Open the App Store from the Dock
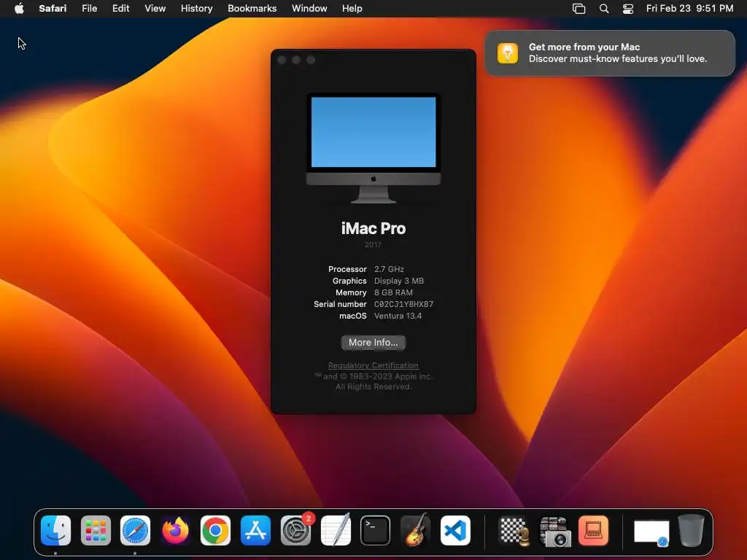The width and height of the screenshot is (747, 560). coord(255,531)
